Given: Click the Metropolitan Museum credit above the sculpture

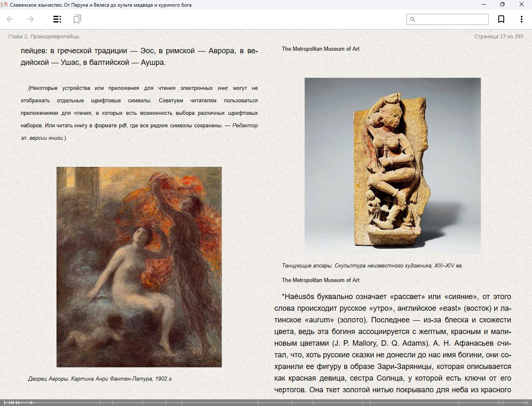Looking at the screenshot, I should (x=320, y=49).
